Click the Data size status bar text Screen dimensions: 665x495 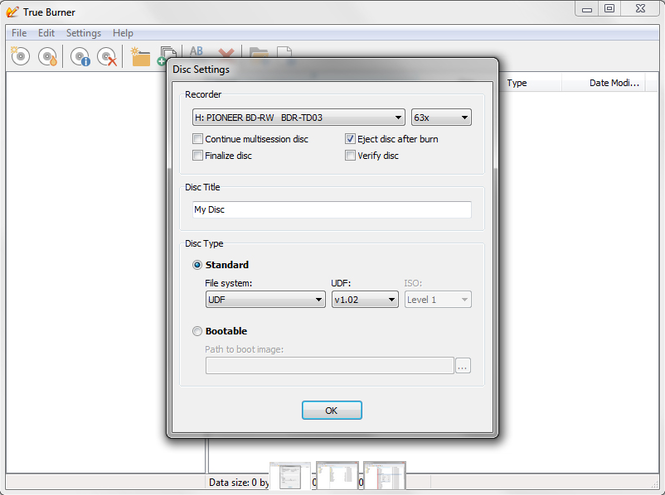(239, 482)
